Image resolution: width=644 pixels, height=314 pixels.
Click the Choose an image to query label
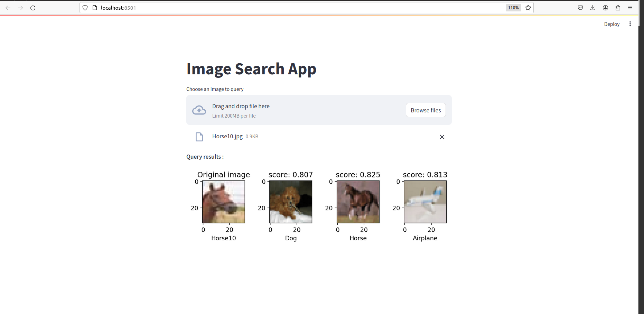click(215, 89)
